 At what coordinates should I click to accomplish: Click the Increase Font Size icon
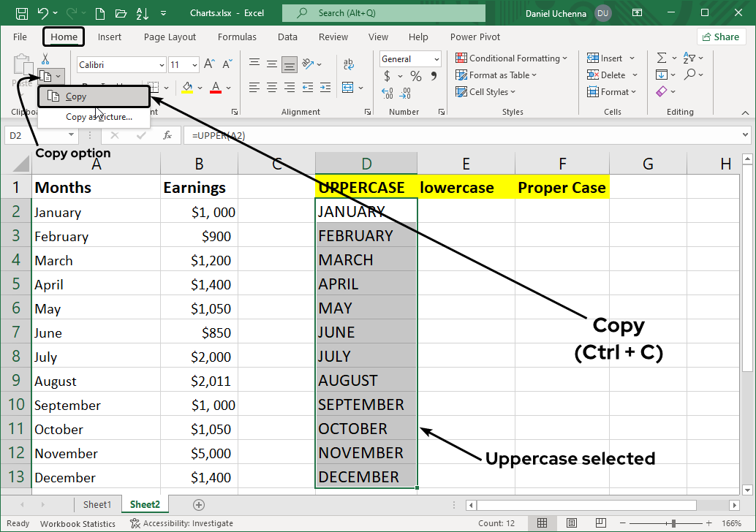(210, 64)
